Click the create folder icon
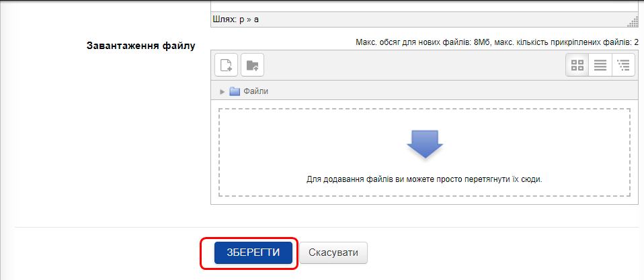 (x=253, y=65)
